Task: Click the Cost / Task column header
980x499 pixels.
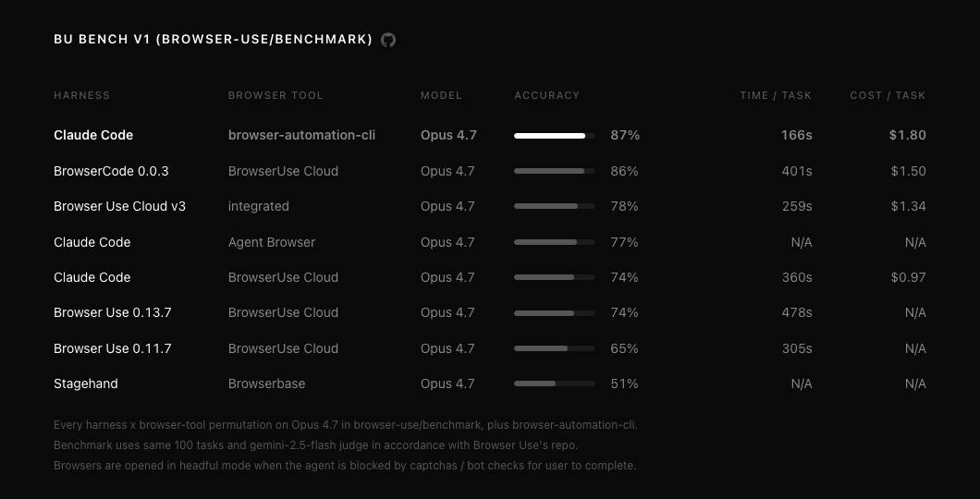Action: click(888, 95)
